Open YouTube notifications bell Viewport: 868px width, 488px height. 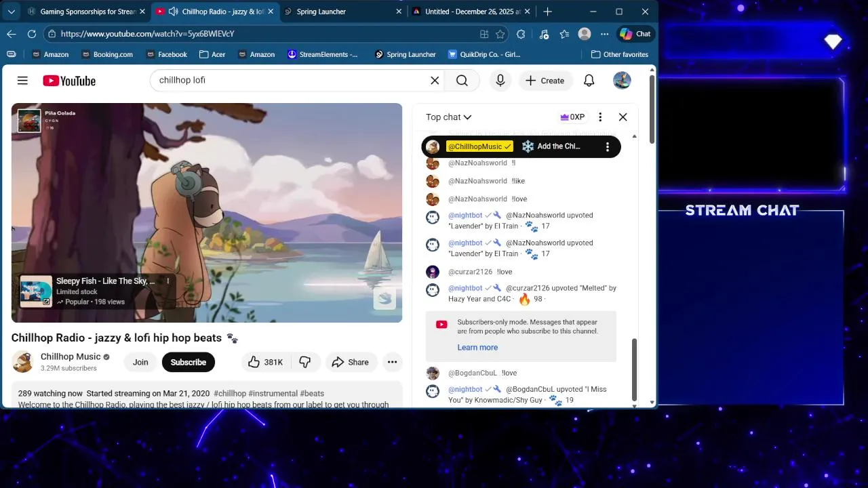(589, 81)
